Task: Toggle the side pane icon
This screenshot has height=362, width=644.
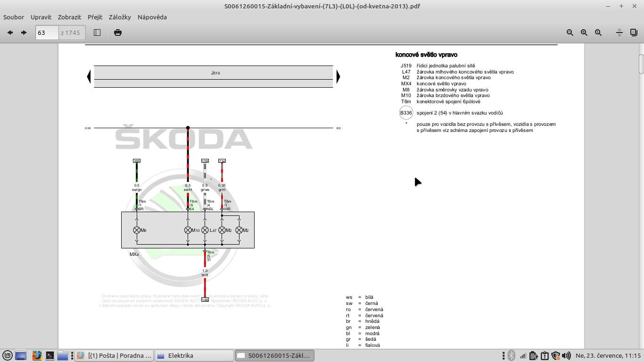Action: pyautogui.click(x=97, y=33)
